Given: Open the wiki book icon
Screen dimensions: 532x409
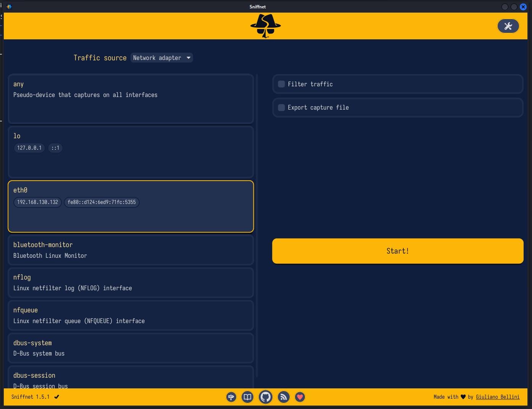Looking at the screenshot, I should click(x=248, y=397).
